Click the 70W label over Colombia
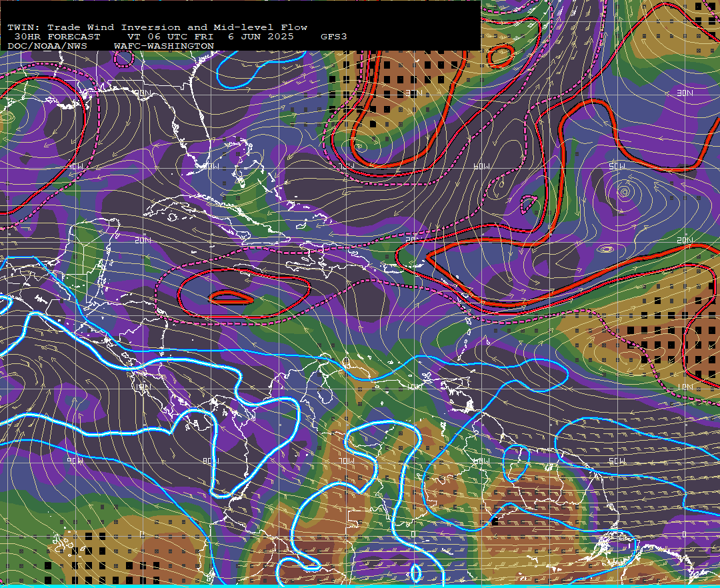Screen dimensions: 720x588 point(347,461)
